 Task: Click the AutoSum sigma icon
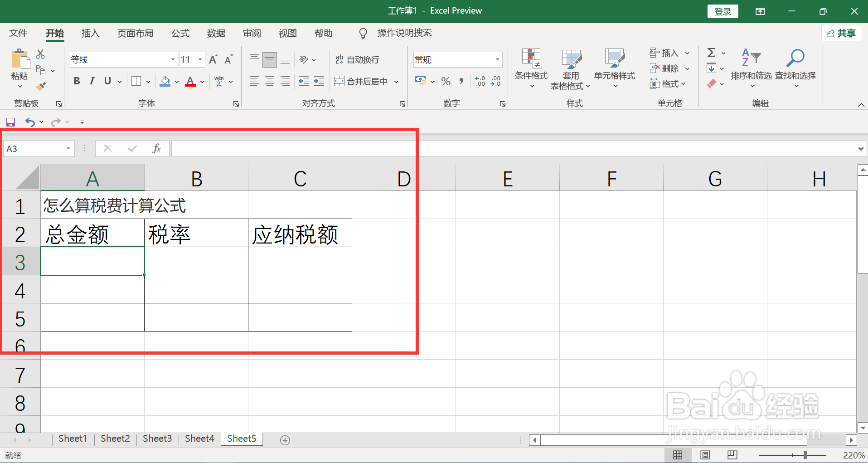tap(712, 53)
